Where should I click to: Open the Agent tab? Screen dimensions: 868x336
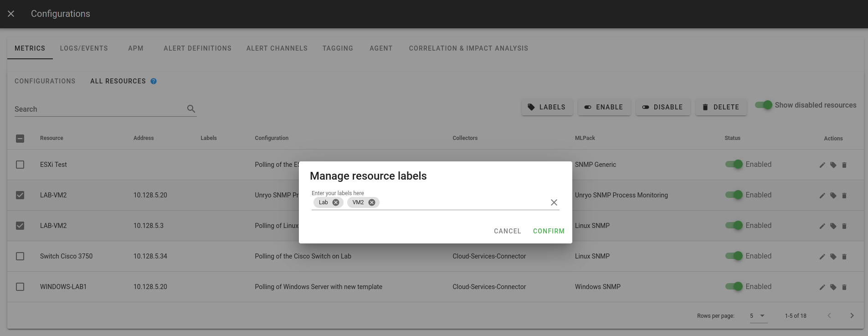tap(381, 48)
